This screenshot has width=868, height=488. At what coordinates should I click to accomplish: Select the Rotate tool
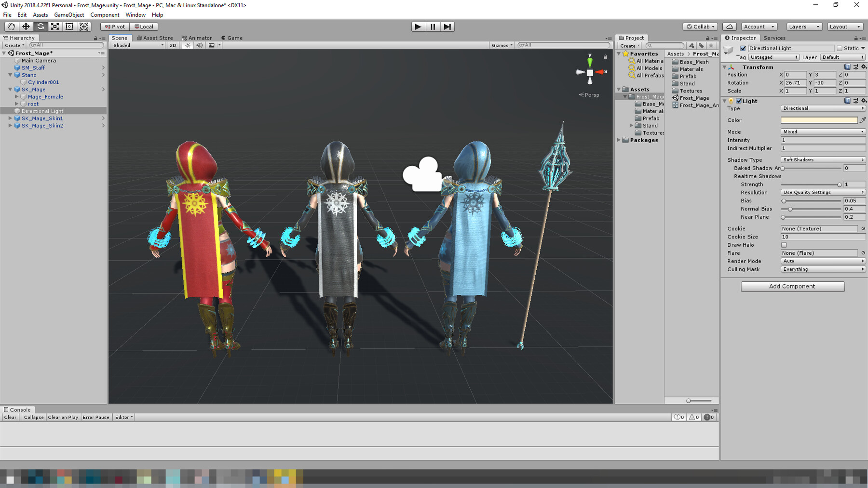[40, 26]
